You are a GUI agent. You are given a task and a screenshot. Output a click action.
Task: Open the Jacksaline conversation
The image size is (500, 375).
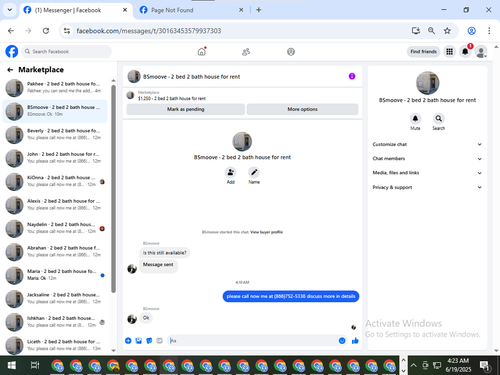[x=55, y=298]
